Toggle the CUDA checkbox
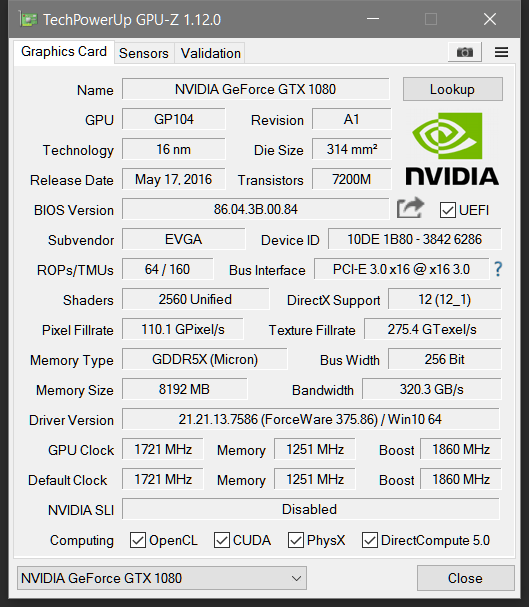This screenshot has width=529, height=607. click(x=222, y=540)
